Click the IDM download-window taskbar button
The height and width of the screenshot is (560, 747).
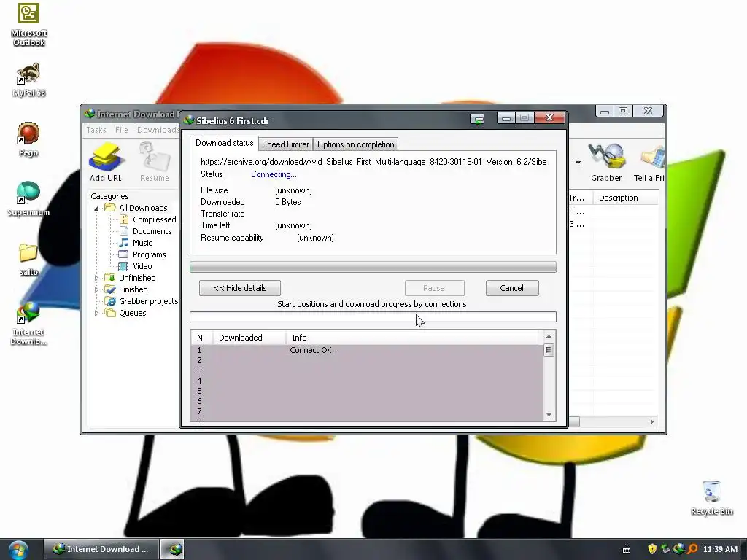[x=172, y=549]
